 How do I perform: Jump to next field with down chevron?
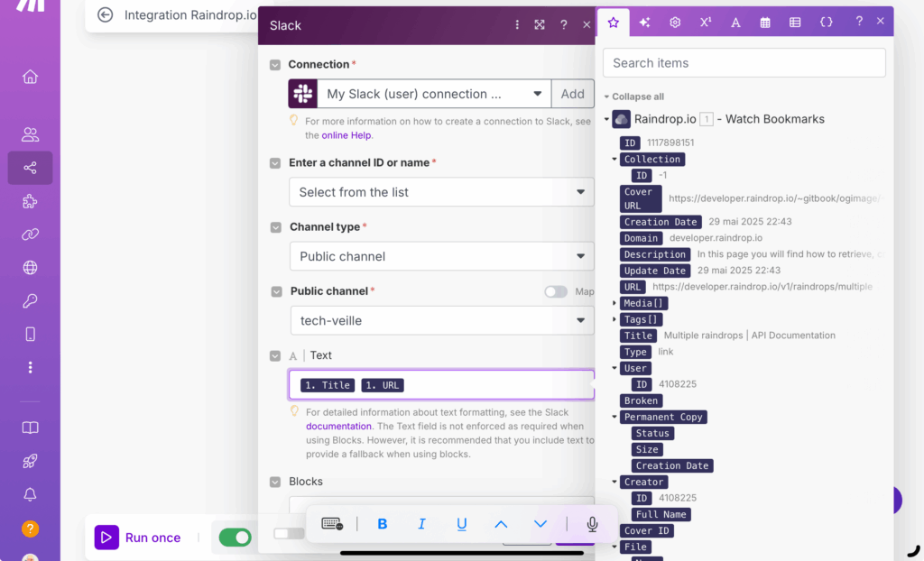click(x=541, y=524)
